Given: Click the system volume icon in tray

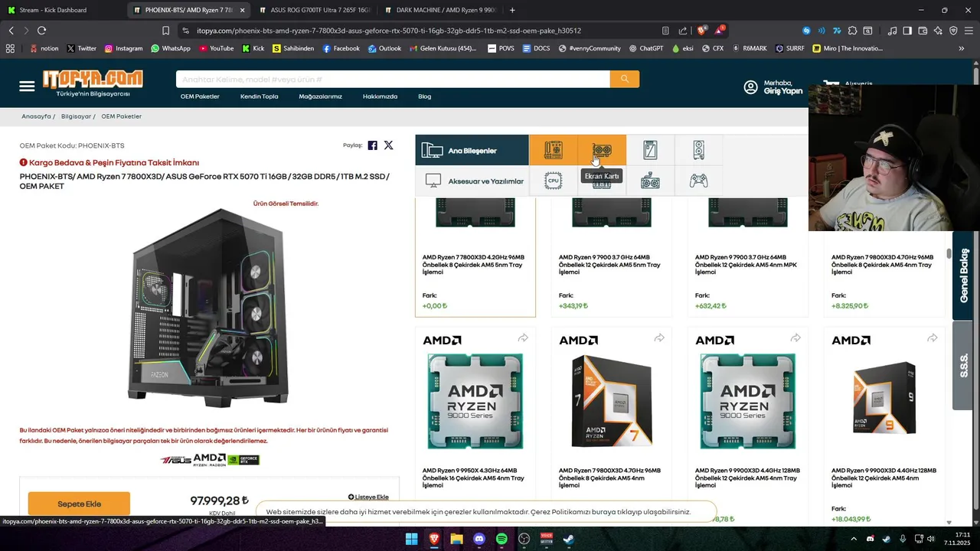Looking at the screenshot, I should 932,539.
